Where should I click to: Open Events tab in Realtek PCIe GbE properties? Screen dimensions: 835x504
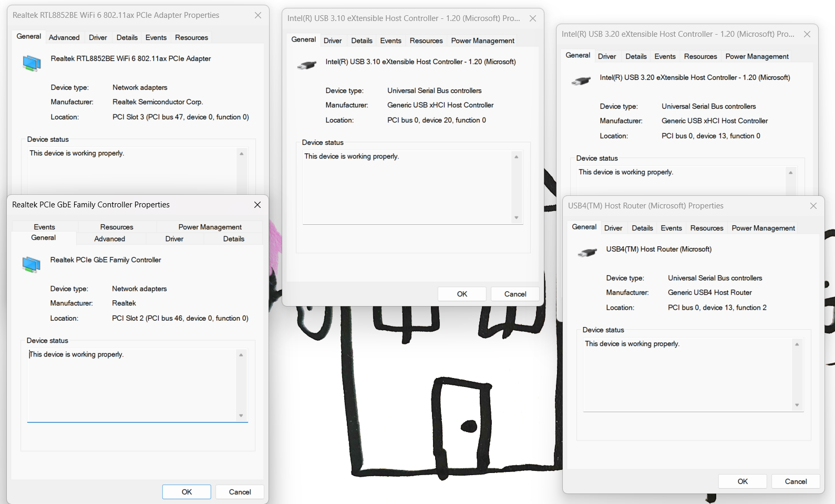[44, 227]
